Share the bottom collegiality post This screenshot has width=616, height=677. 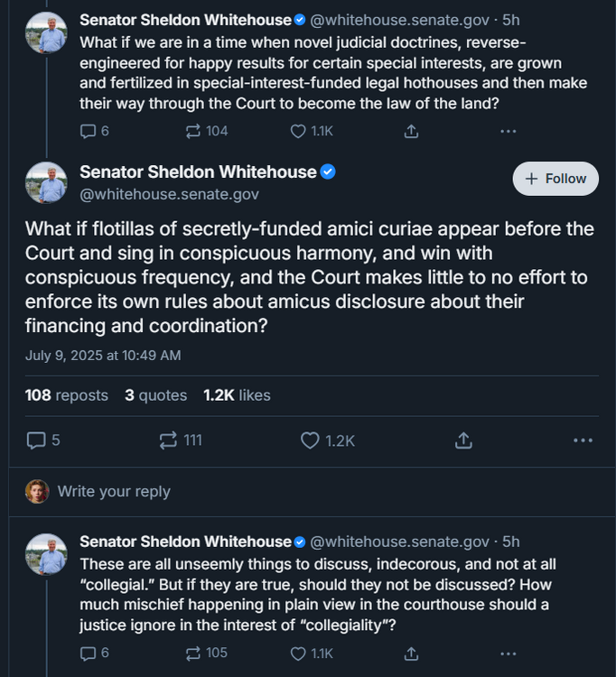click(411, 653)
